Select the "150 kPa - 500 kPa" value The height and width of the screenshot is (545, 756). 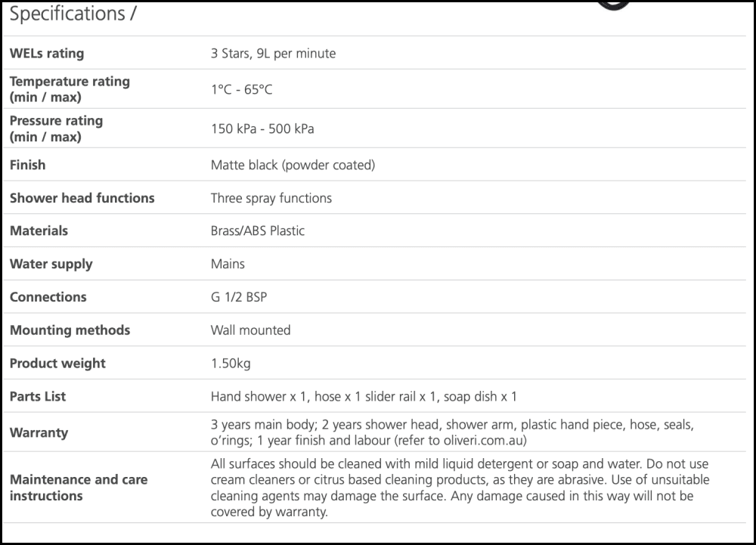(x=262, y=129)
